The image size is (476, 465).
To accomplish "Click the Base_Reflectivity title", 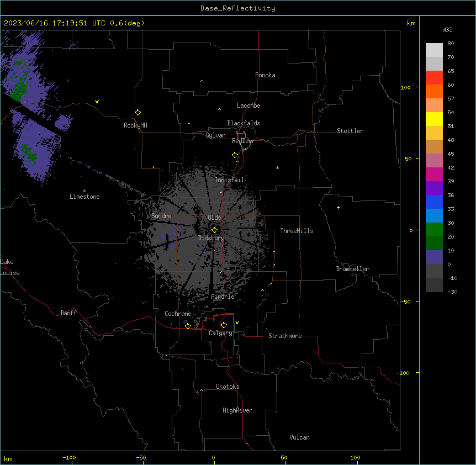I will click(x=238, y=8).
